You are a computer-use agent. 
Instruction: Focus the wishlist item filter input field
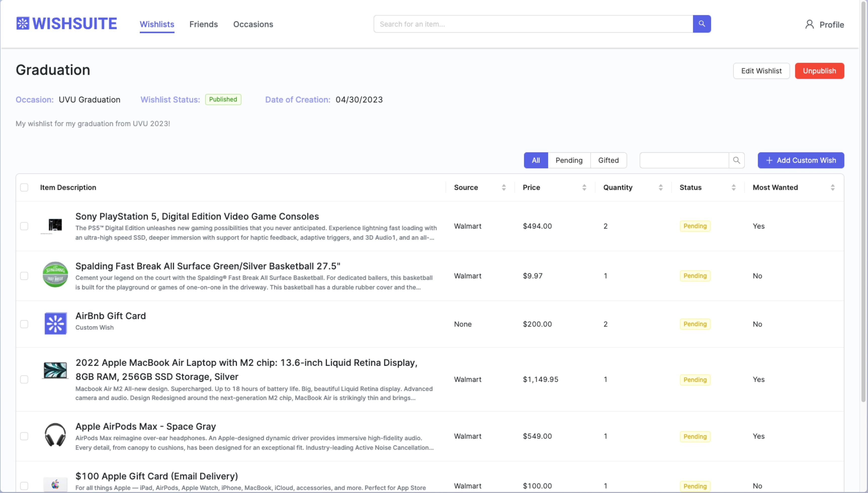[684, 160]
